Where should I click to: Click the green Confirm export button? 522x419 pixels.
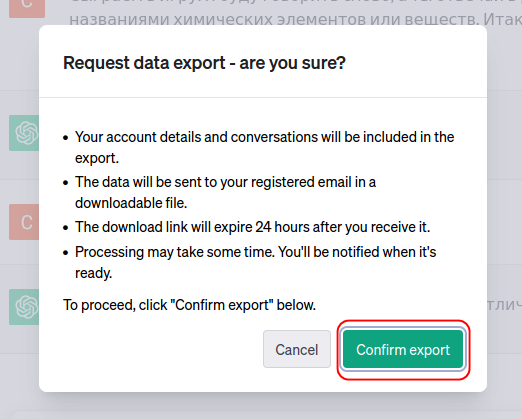coord(403,349)
